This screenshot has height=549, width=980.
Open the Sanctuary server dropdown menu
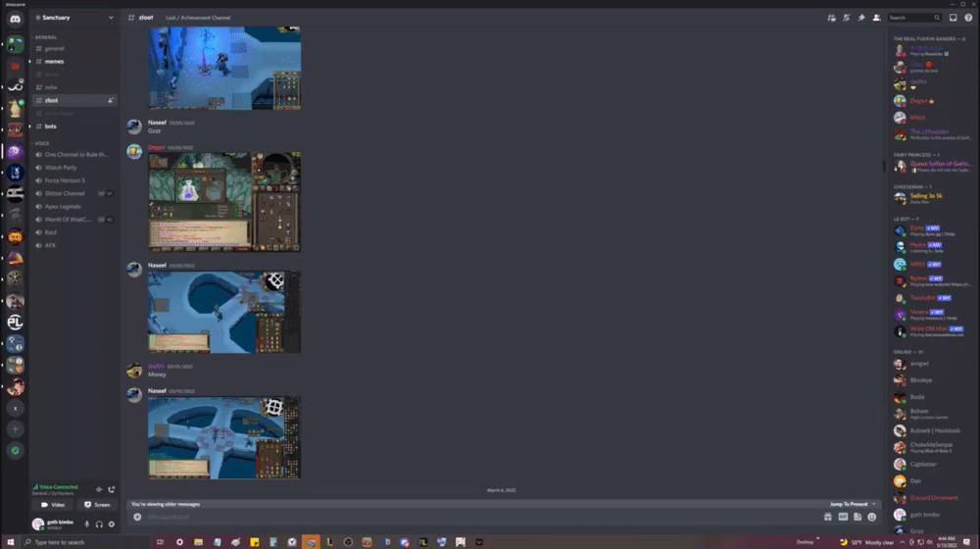74,18
